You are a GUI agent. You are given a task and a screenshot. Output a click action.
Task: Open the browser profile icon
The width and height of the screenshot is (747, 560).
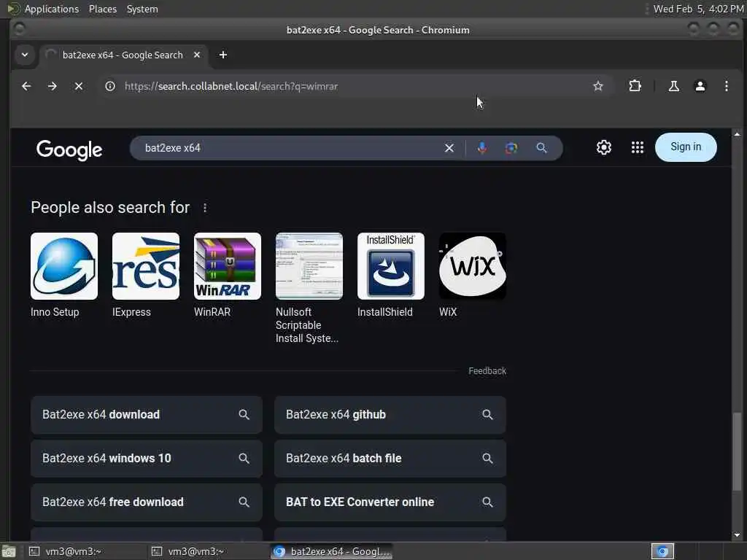(700, 86)
